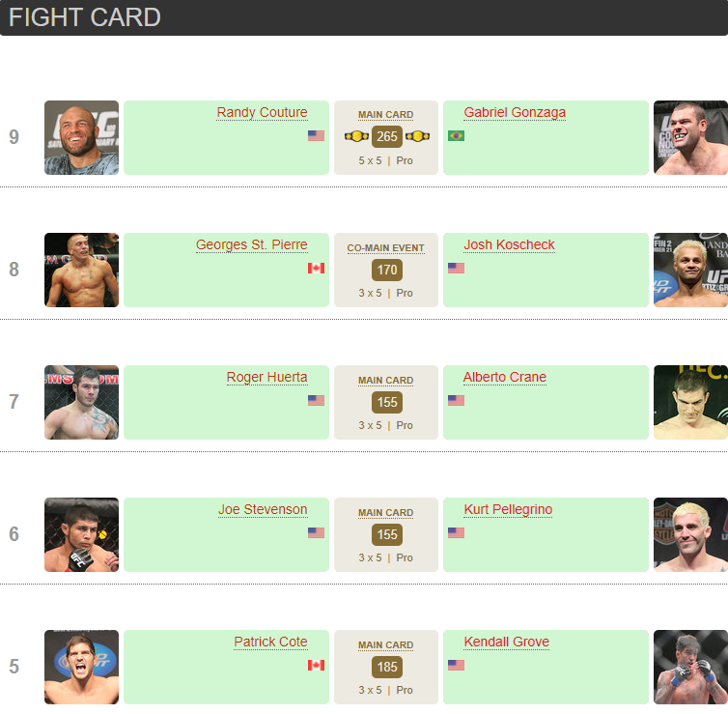Image resolution: width=728 pixels, height=714 pixels.
Task: Open Josh Koscheck's profile link
Action: [509, 245]
